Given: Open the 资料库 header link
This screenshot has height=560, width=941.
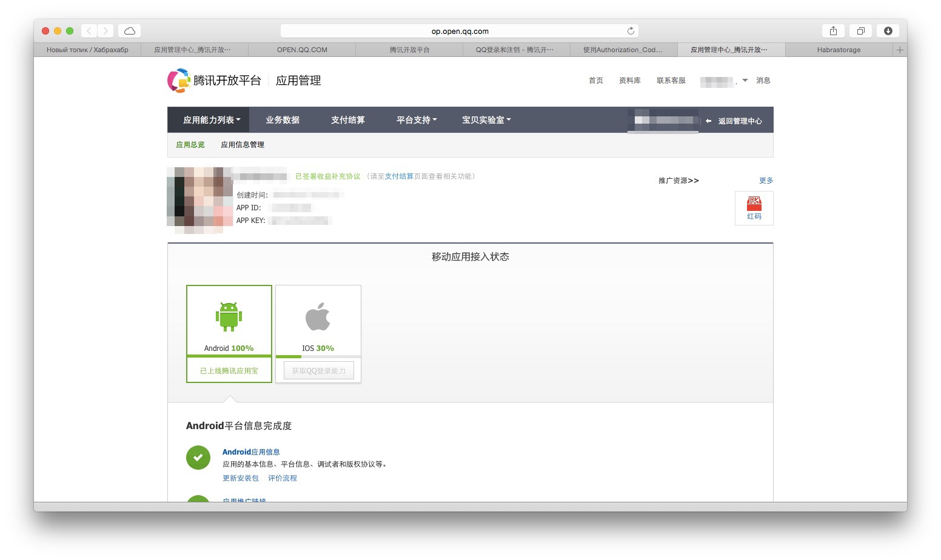Looking at the screenshot, I should [x=630, y=81].
